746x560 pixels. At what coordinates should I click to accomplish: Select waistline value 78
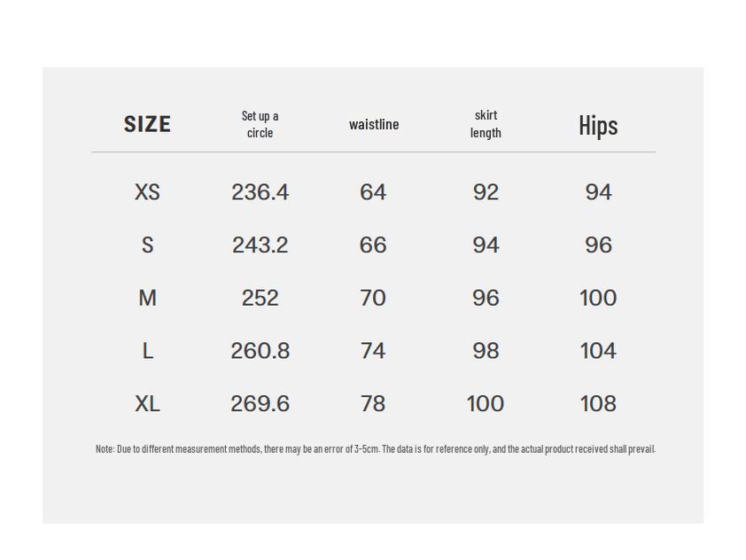click(x=373, y=403)
